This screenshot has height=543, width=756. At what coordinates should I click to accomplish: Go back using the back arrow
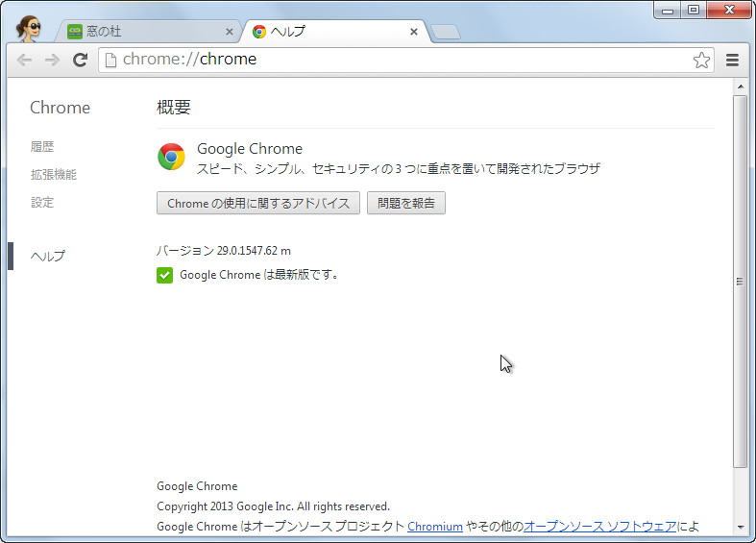tap(25, 60)
